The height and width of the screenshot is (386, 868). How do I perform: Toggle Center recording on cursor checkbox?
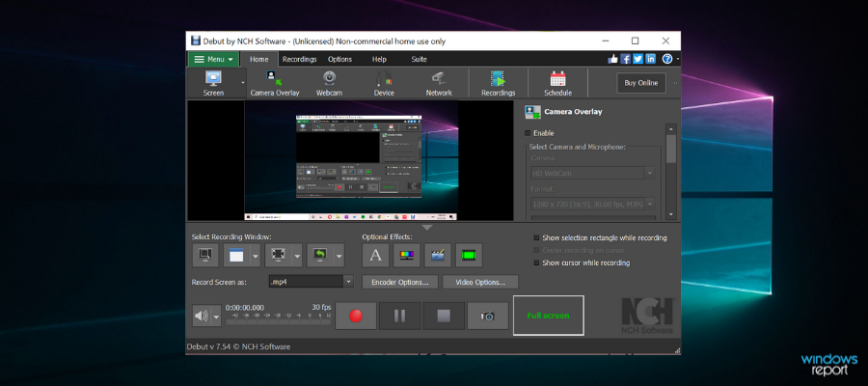click(x=536, y=250)
